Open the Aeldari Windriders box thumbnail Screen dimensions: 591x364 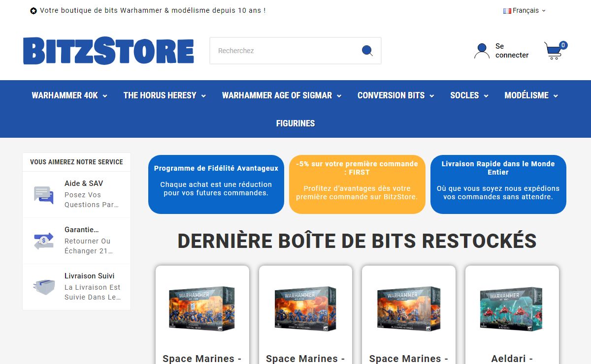512,308
